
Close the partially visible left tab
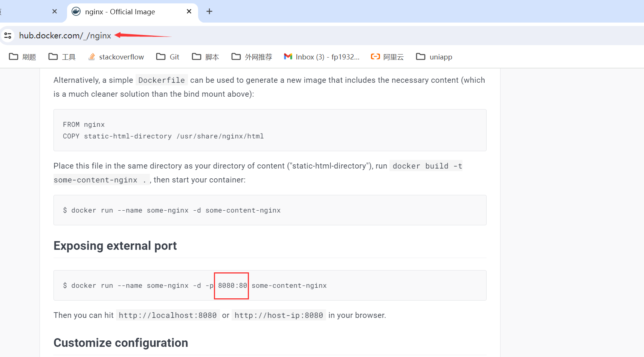(55, 11)
